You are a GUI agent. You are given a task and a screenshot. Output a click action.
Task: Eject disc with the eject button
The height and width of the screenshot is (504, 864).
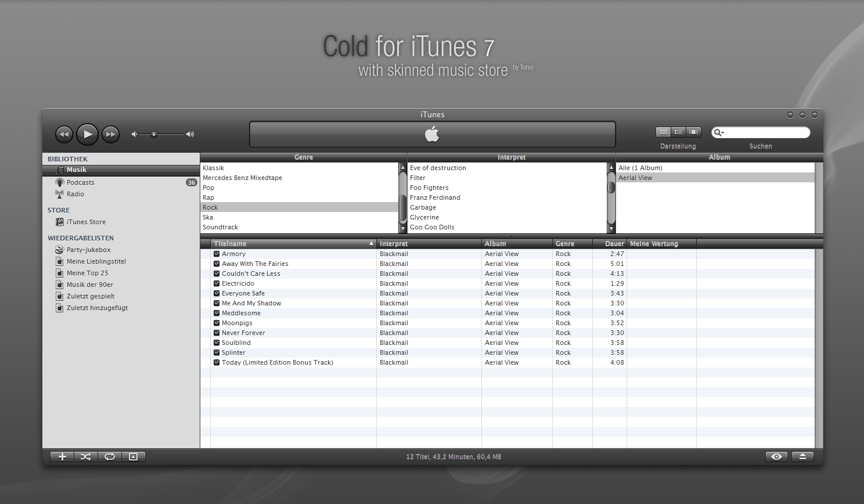click(802, 457)
